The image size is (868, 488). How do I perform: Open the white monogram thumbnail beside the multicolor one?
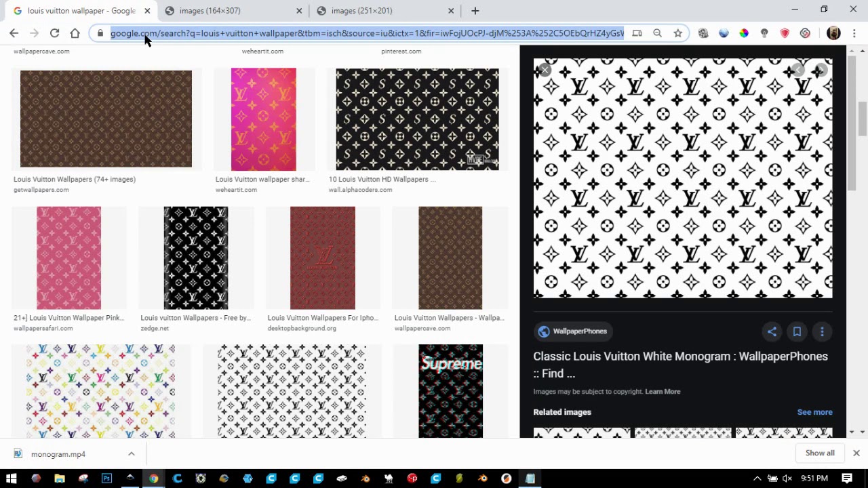pos(292,391)
